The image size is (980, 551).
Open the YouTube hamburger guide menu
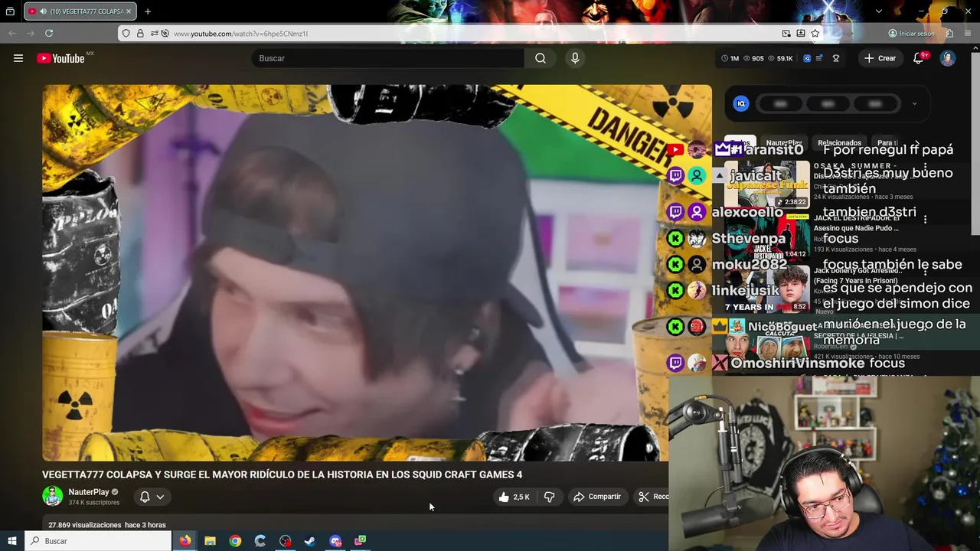(18, 58)
